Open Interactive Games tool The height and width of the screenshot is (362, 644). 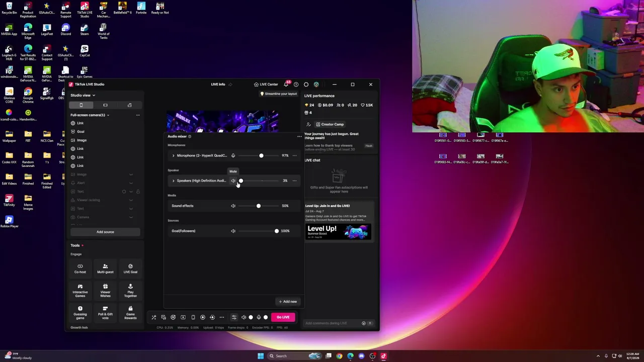(80, 291)
